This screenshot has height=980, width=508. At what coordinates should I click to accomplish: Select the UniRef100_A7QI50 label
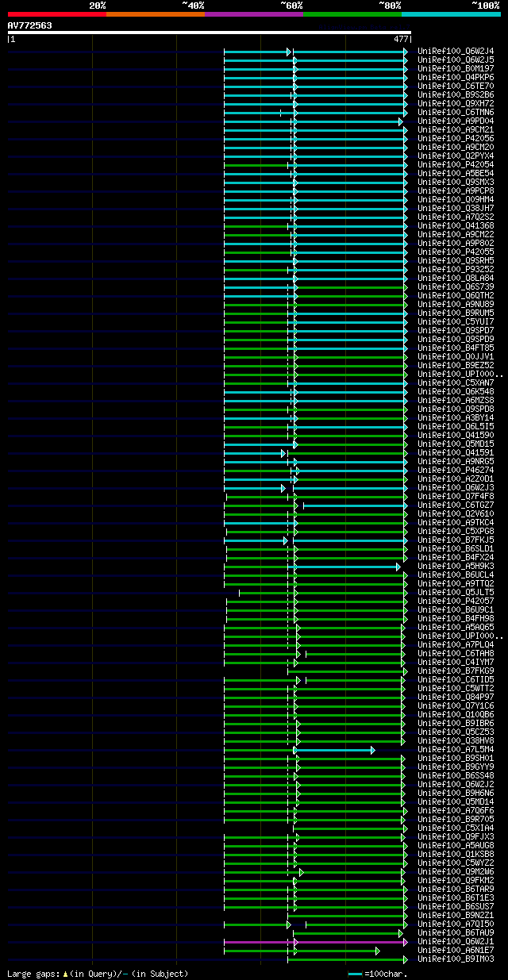click(456, 924)
